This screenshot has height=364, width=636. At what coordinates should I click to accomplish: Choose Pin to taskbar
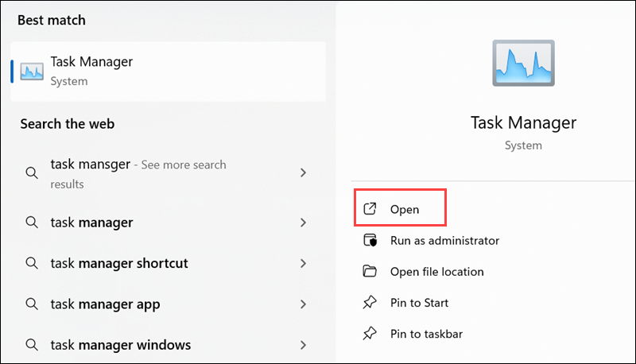click(426, 334)
